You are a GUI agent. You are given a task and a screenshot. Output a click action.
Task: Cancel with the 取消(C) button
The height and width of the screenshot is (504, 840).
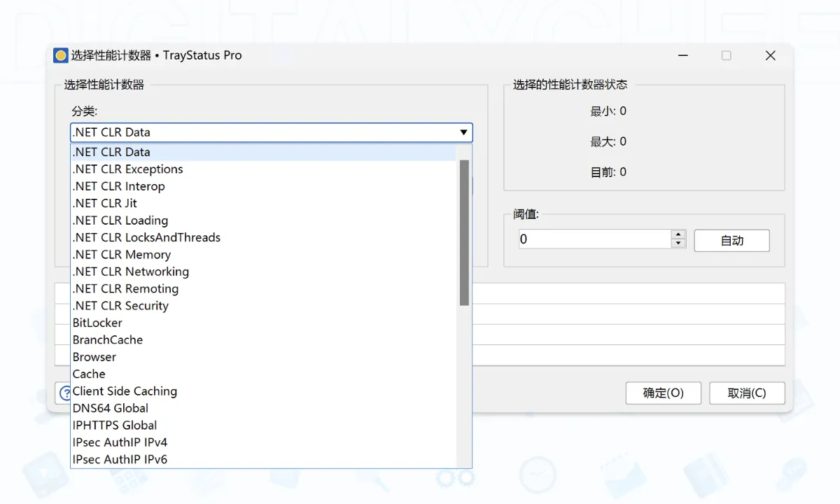pos(747,393)
